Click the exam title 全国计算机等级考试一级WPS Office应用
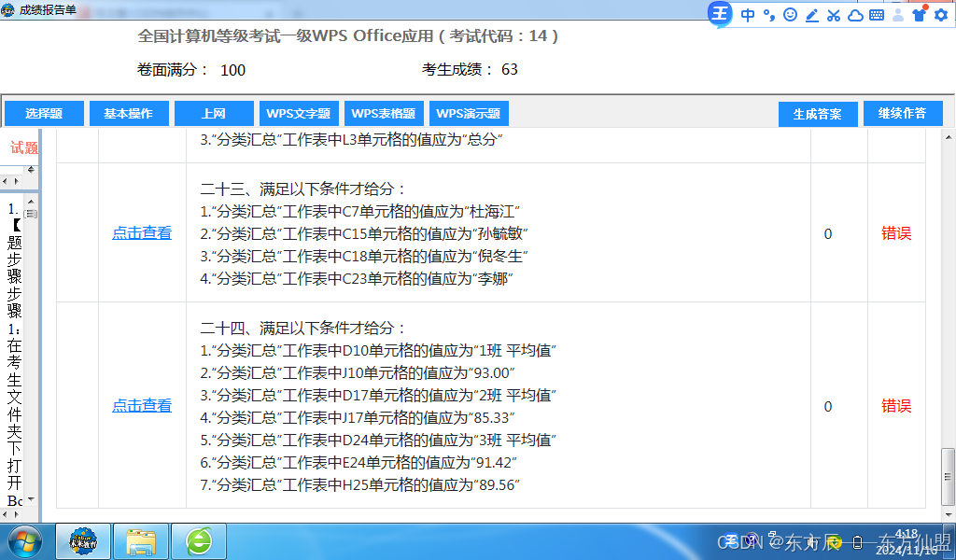This screenshot has height=560, width=956. pyautogui.click(x=286, y=36)
